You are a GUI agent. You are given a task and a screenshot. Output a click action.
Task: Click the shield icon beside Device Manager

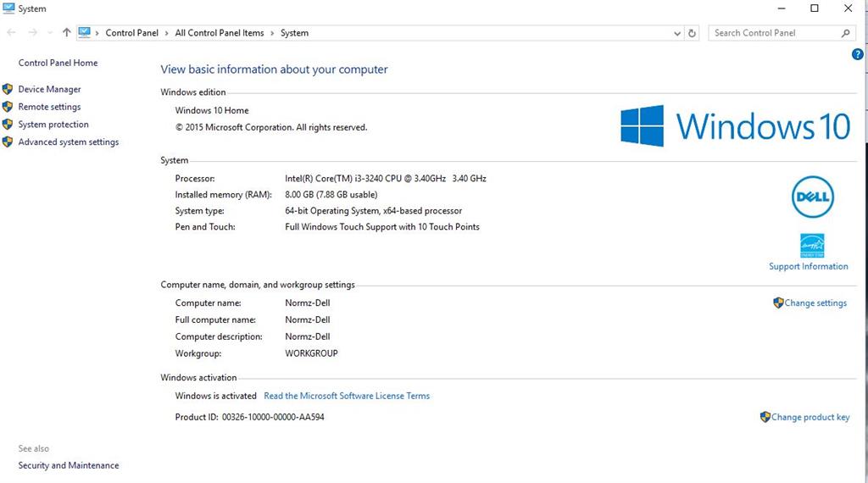(8, 89)
